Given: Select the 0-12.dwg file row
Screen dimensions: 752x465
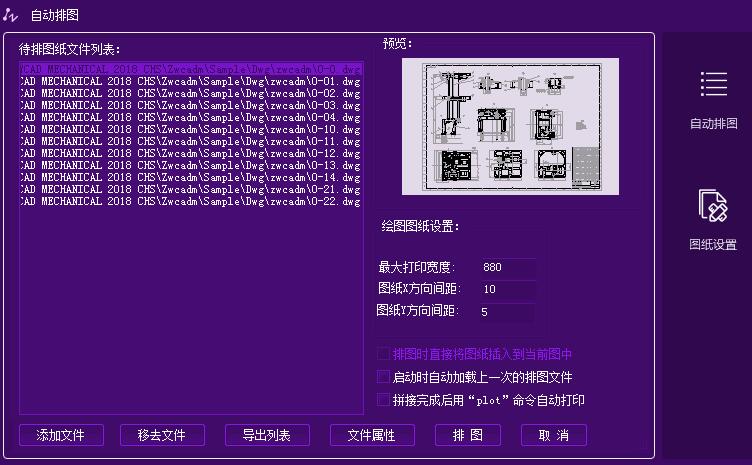Looking at the screenshot, I should (x=191, y=153).
